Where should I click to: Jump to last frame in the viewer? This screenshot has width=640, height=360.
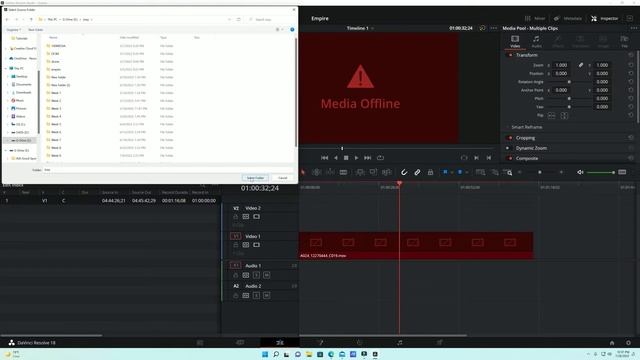click(368, 158)
